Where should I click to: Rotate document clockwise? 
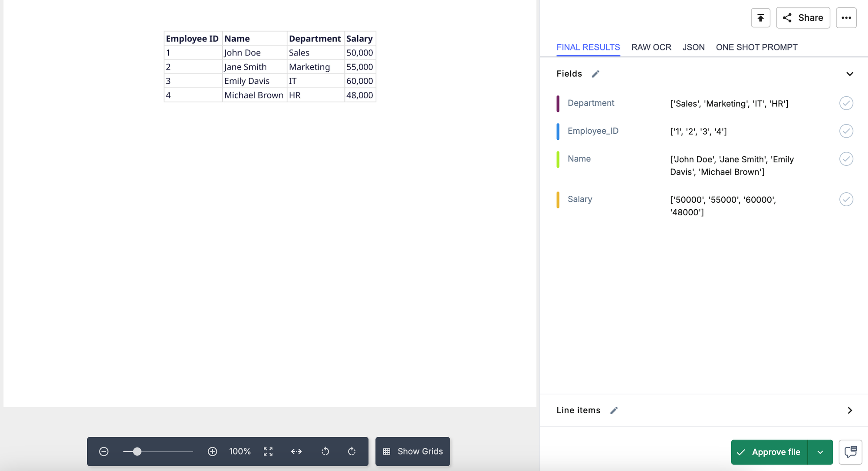[352, 451]
